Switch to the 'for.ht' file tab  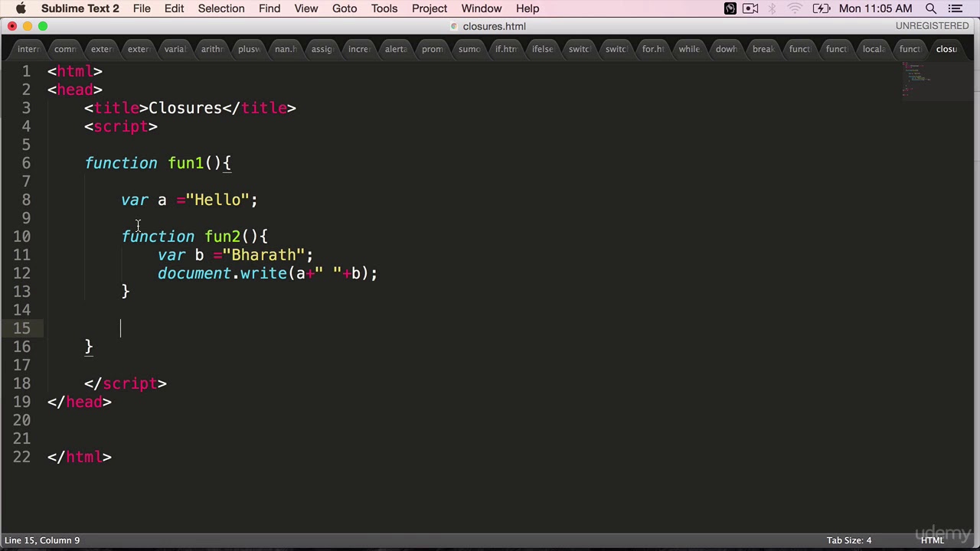coord(653,49)
